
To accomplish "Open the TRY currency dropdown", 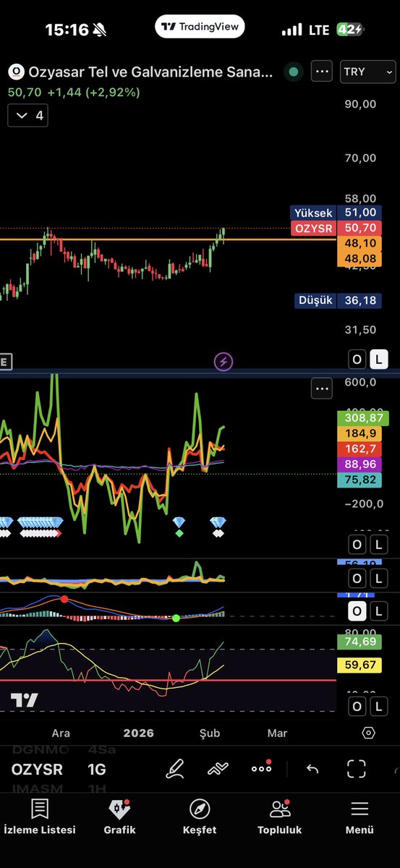I will [367, 72].
